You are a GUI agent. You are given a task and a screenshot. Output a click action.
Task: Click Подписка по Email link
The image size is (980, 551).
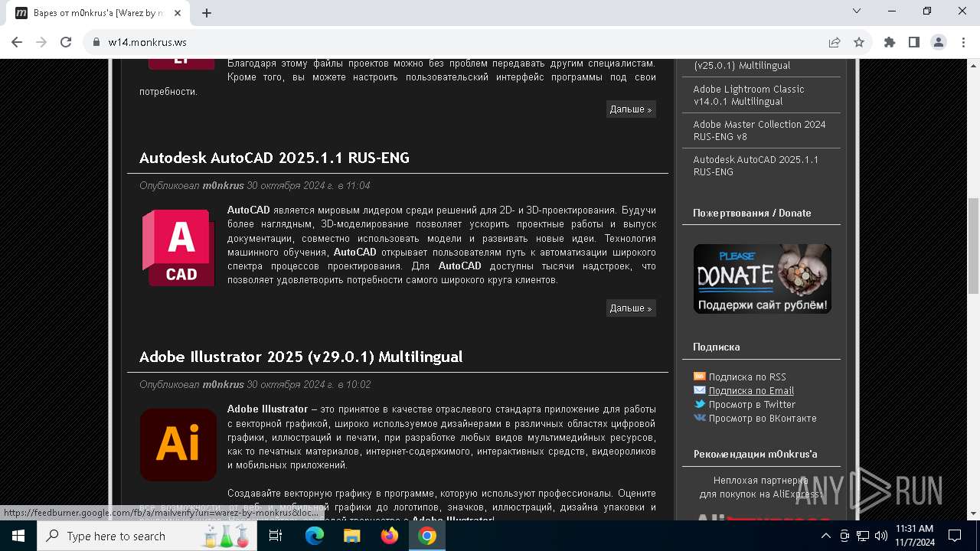(751, 390)
